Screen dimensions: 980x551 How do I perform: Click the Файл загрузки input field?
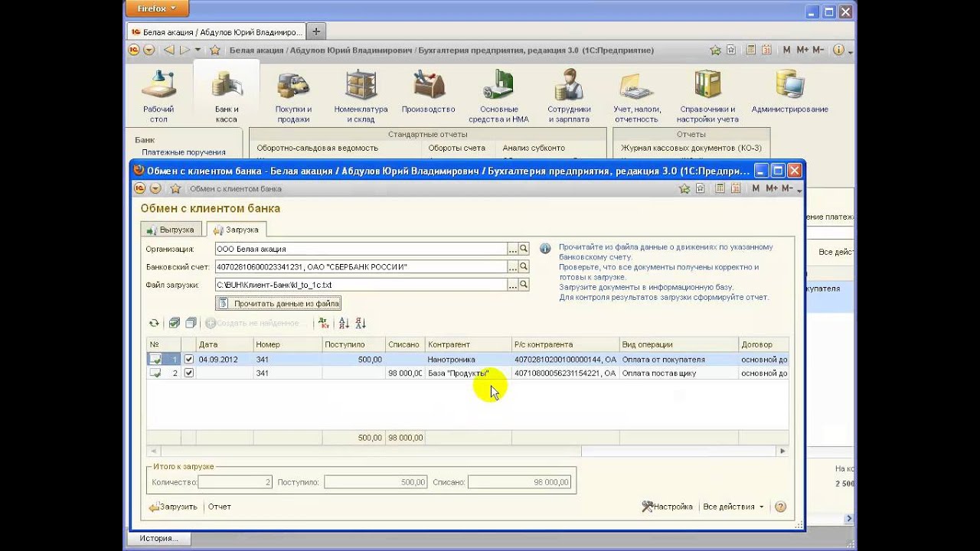[x=361, y=284]
